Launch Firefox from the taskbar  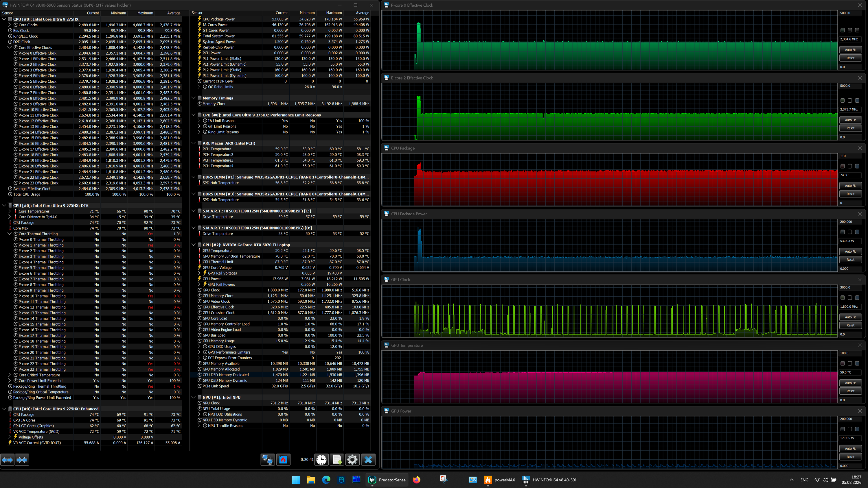click(416, 480)
